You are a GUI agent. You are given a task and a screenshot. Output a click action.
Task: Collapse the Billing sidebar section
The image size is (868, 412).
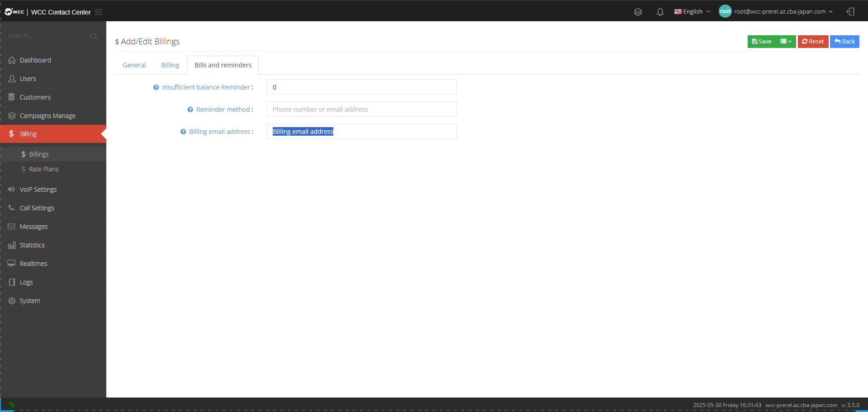[53, 134]
